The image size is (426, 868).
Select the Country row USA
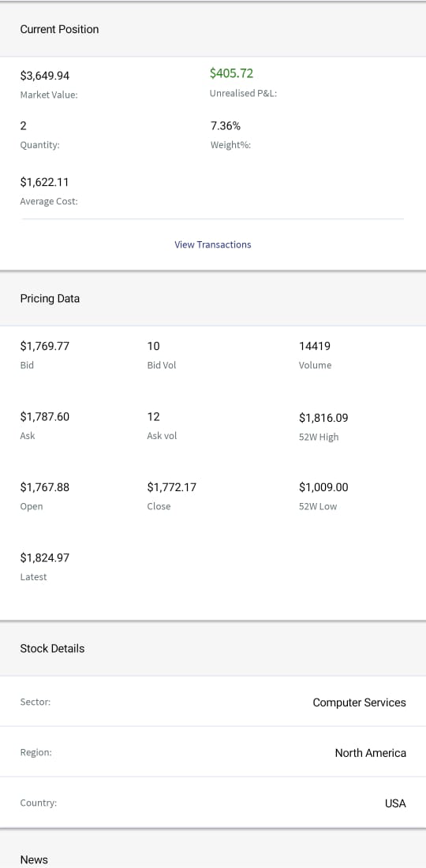[213, 802]
